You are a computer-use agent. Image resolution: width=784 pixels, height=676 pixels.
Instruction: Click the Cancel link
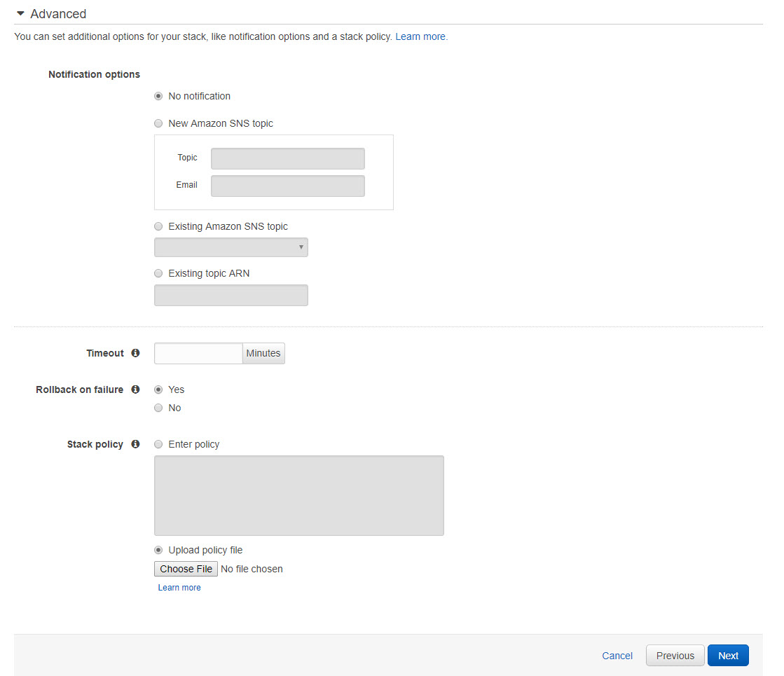617,656
